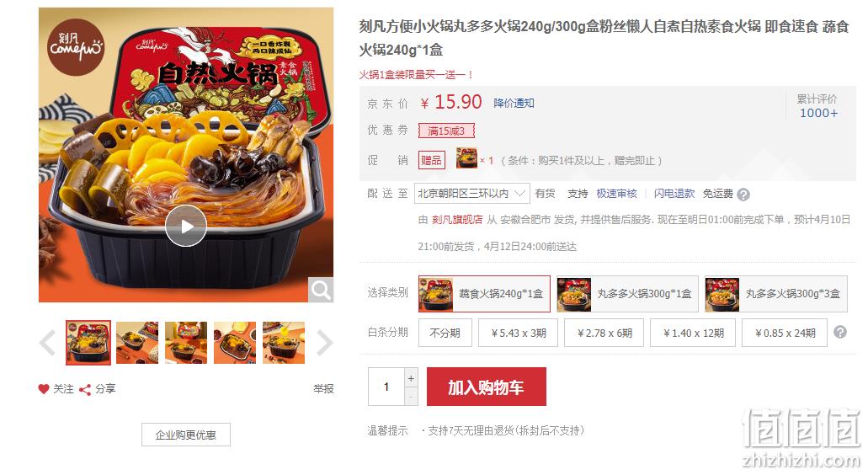
Task: Open the 企业购更优惠 button
Action: pyautogui.click(x=185, y=435)
